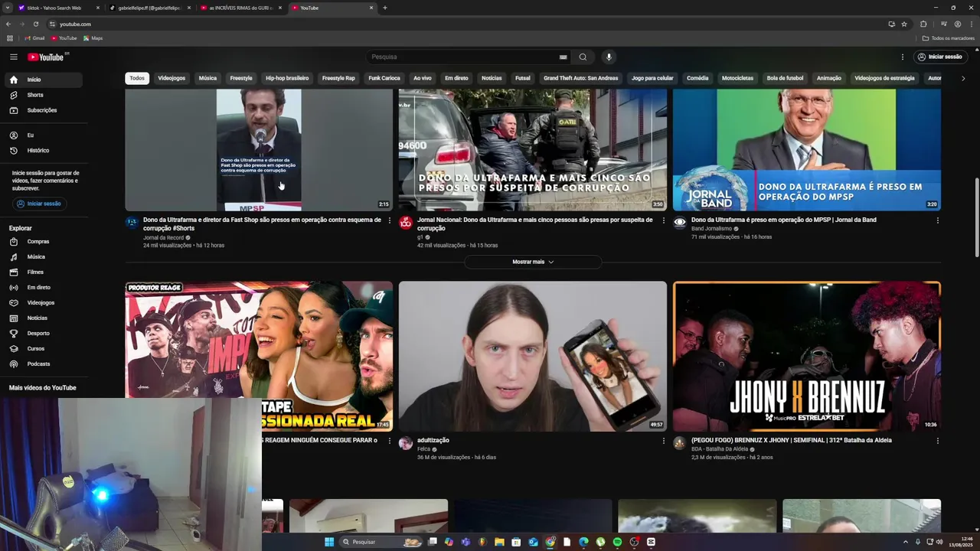
Task: Open Música under Explorar
Action: pyautogui.click(x=42, y=257)
